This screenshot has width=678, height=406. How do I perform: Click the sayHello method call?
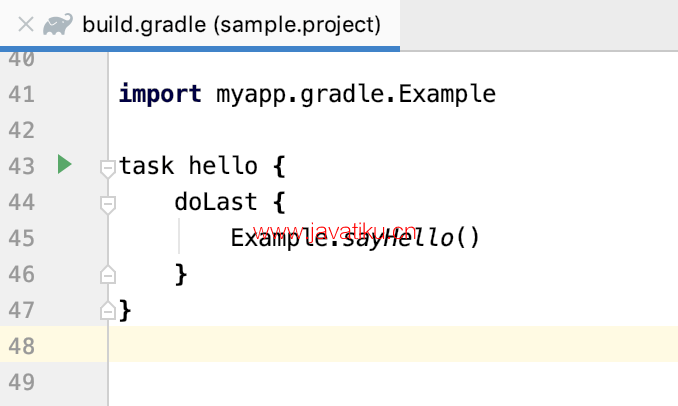tap(397, 238)
